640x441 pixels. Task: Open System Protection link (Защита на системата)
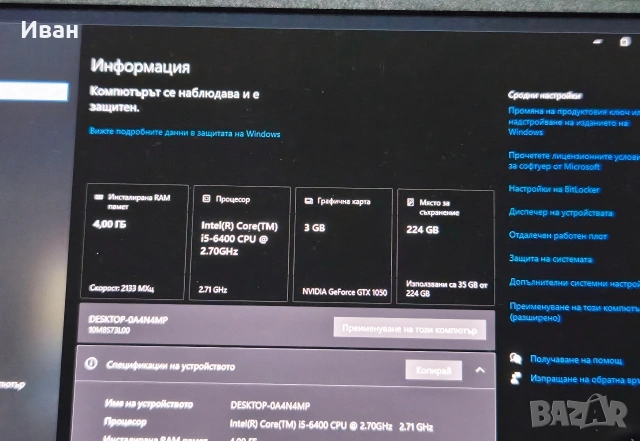click(x=551, y=259)
